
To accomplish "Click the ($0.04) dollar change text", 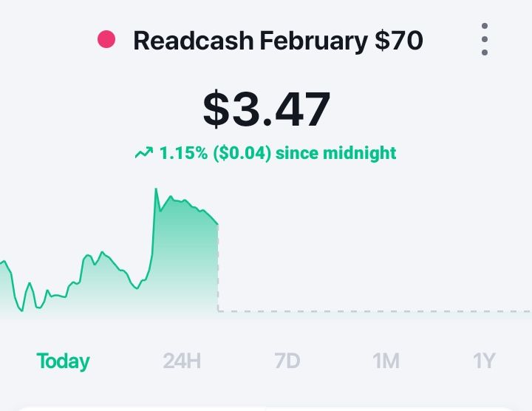I will coord(242,153).
